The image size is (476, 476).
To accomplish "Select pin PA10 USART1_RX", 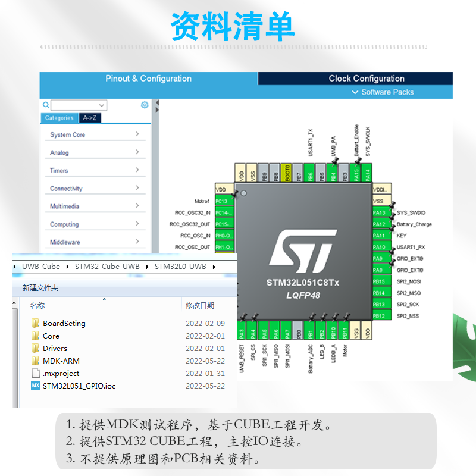I will coord(382,247).
